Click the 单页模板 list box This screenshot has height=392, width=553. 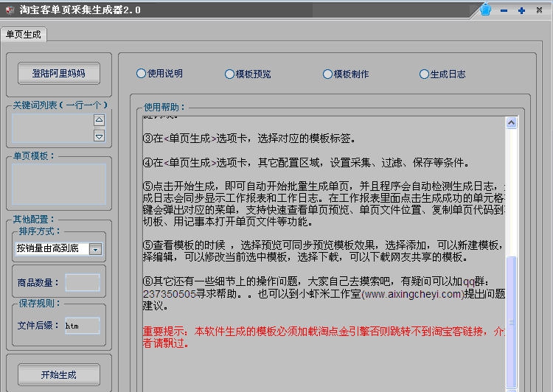point(59,184)
